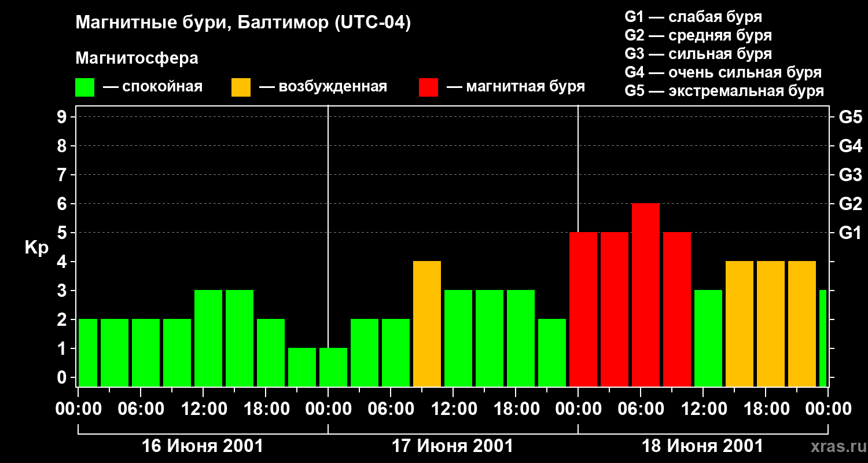The width and height of the screenshot is (868, 463).
Task: Click the tallest red bar reaching Kp 6
Action: 646,295
